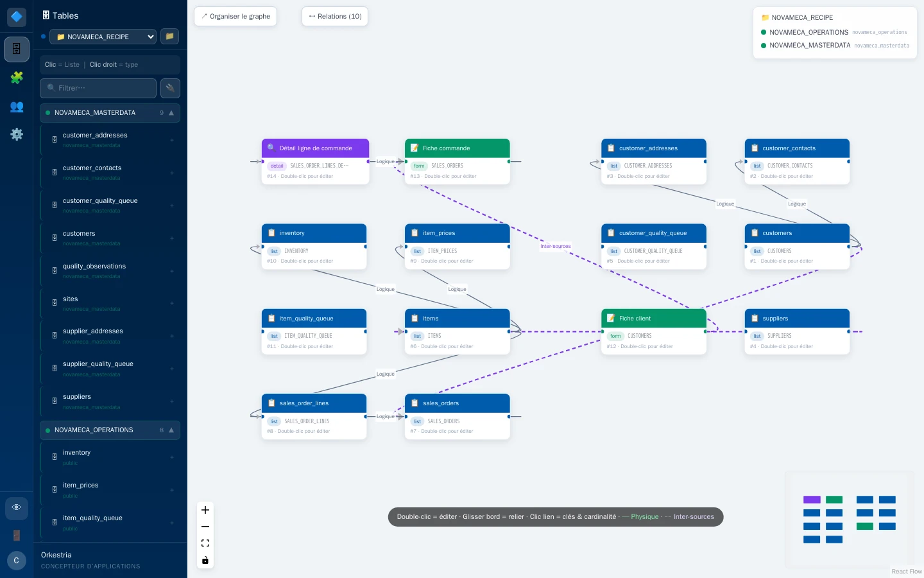Collapse the NOVAMECA_MASTERDATA group
The image size is (924, 578).
tap(110, 113)
